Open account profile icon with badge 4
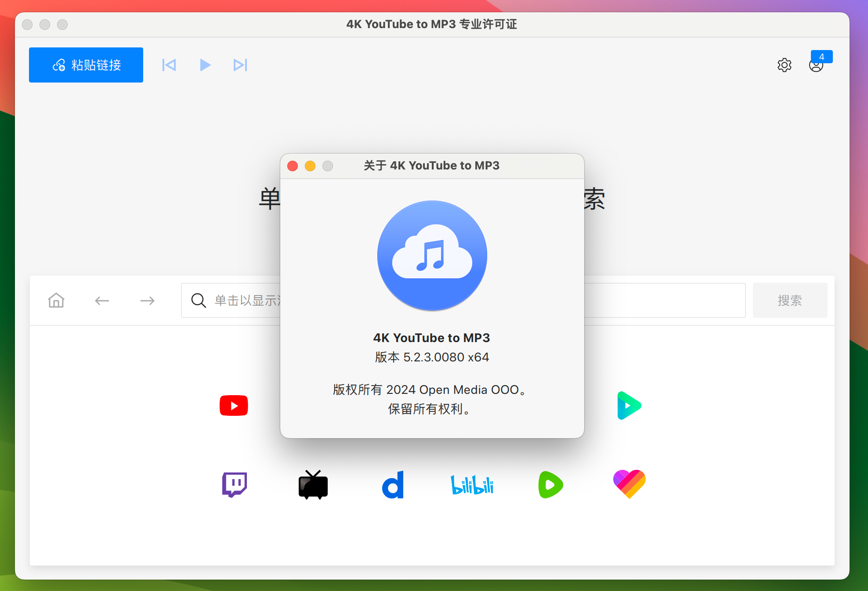 [x=817, y=65]
